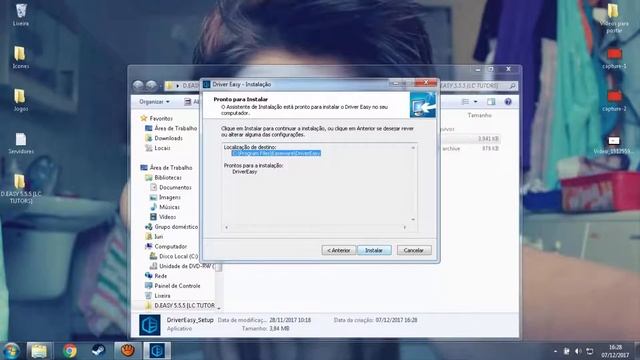Click the breadcrumb folder arrow in Explorer address bar
Screen dimensions: 640x360
point(178,86)
